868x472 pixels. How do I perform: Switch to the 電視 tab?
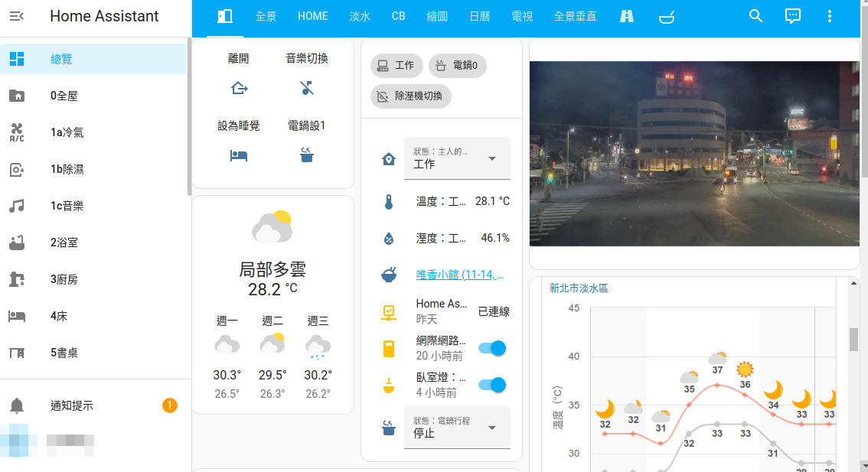tap(522, 17)
